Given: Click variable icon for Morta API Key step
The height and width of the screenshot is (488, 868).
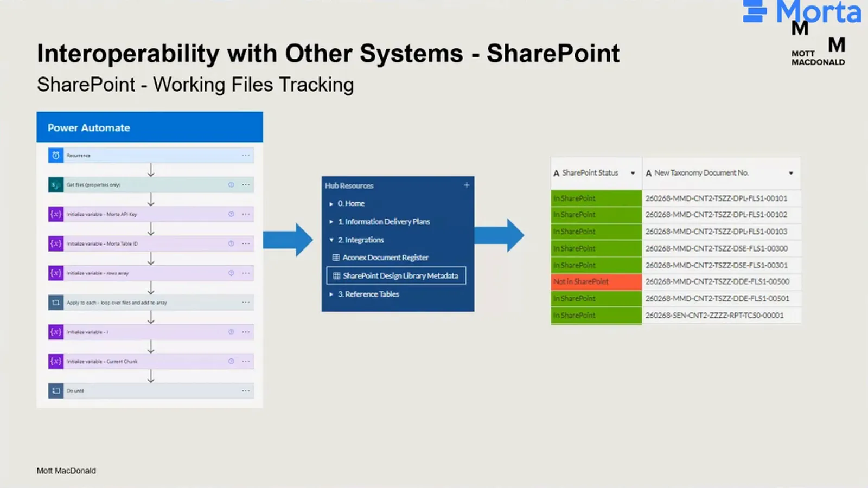Looking at the screenshot, I should [56, 214].
